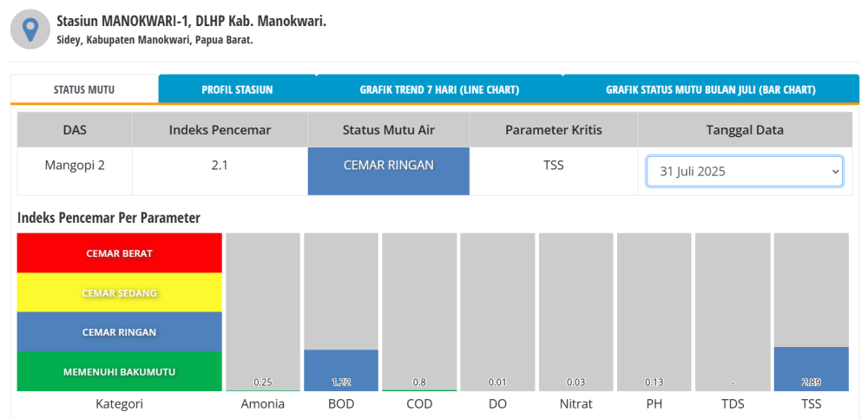Click the Nitrat bar column
868x419 pixels.
[575, 312]
